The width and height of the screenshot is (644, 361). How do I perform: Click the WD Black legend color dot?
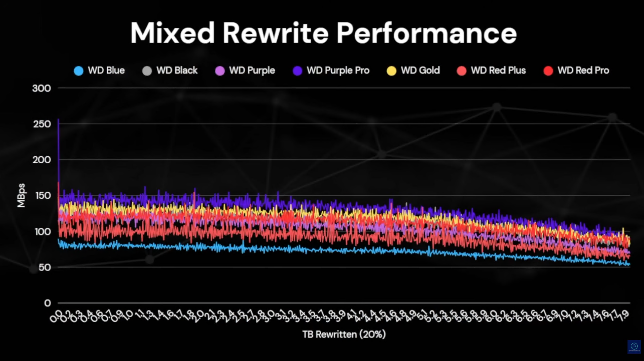coord(147,71)
